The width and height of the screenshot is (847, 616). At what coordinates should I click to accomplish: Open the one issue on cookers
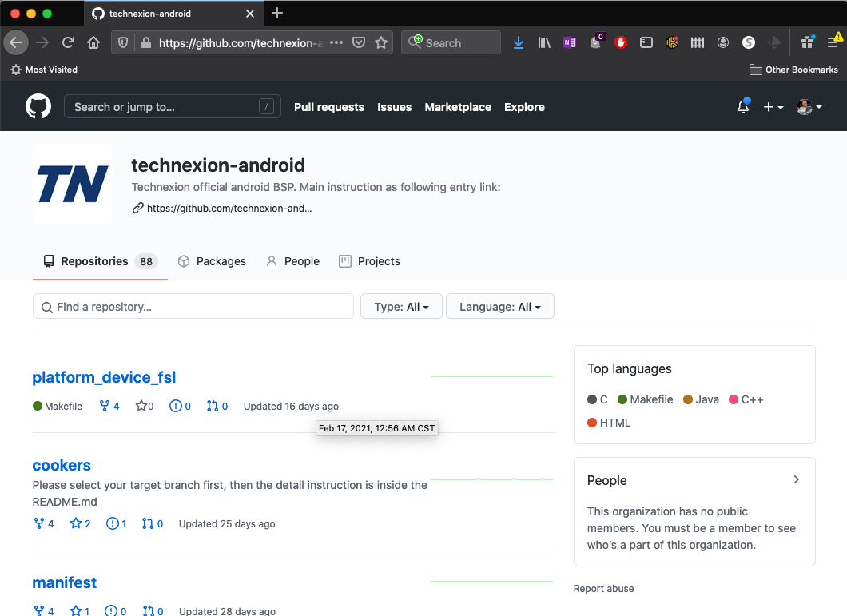click(116, 523)
